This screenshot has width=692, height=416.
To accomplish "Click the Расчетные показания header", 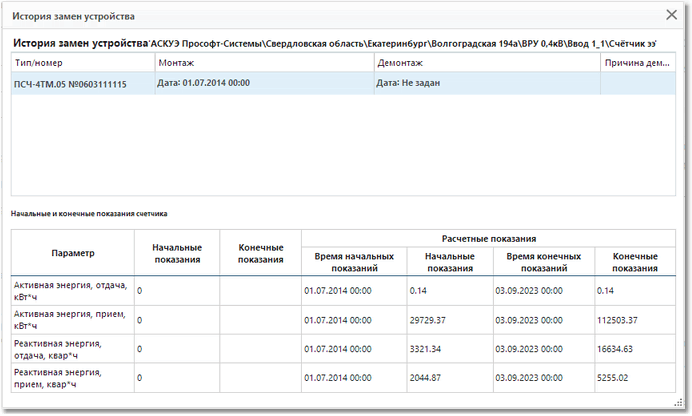I will 489,239.
